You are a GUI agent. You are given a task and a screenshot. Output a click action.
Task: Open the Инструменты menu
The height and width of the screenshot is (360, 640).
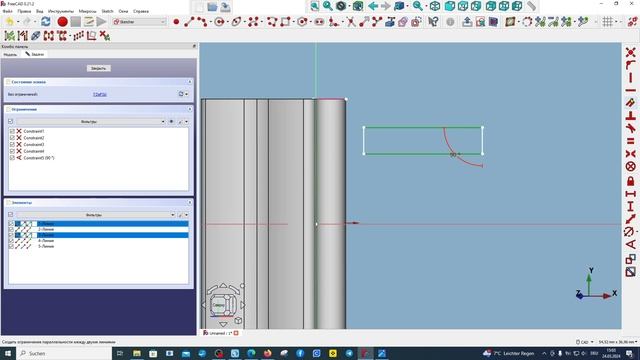[61, 11]
